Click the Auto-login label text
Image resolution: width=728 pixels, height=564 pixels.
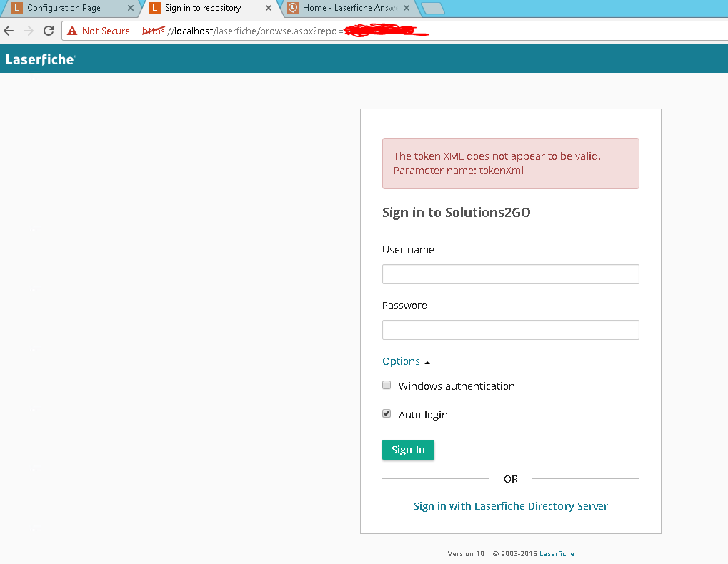(423, 415)
